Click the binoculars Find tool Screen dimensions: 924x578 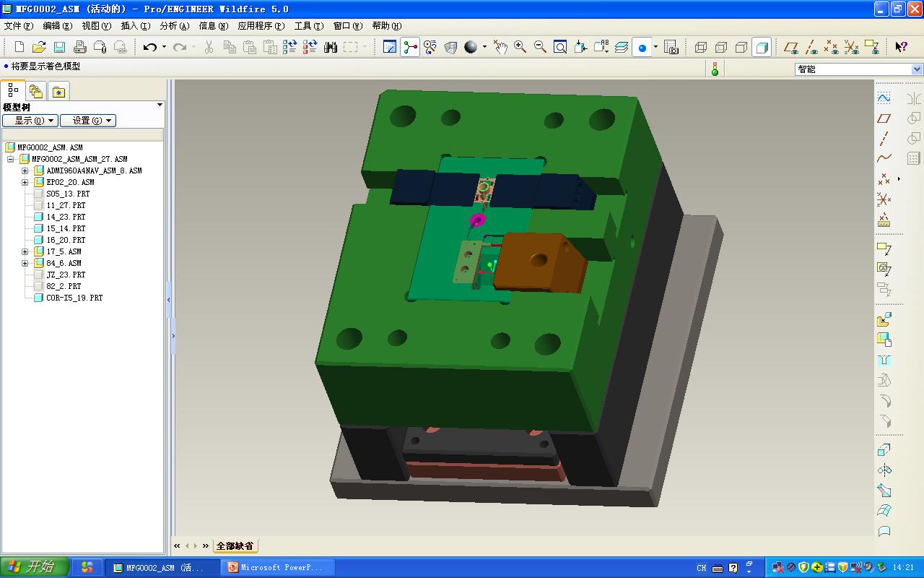[x=331, y=47]
